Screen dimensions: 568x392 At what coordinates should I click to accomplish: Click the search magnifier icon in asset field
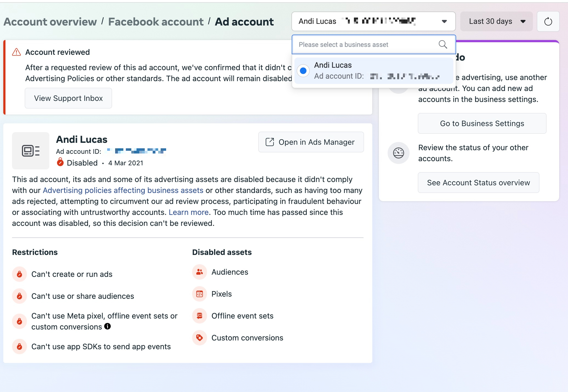click(x=443, y=44)
